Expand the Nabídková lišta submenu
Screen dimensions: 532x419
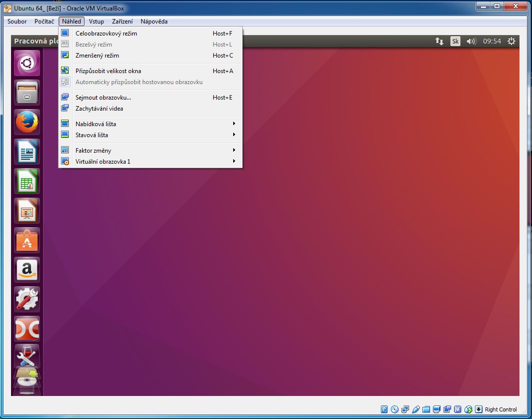click(150, 124)
